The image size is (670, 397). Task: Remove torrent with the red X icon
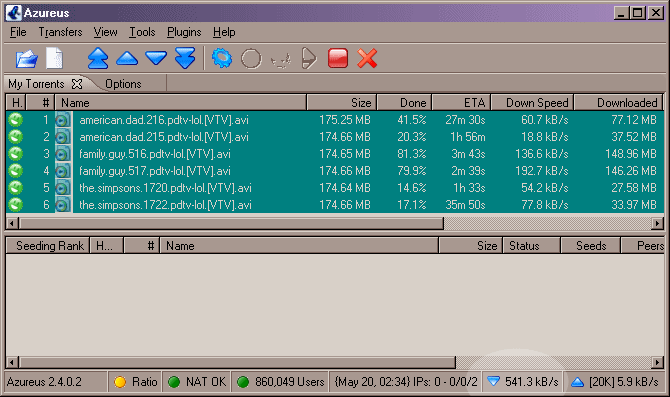[367, 59]
